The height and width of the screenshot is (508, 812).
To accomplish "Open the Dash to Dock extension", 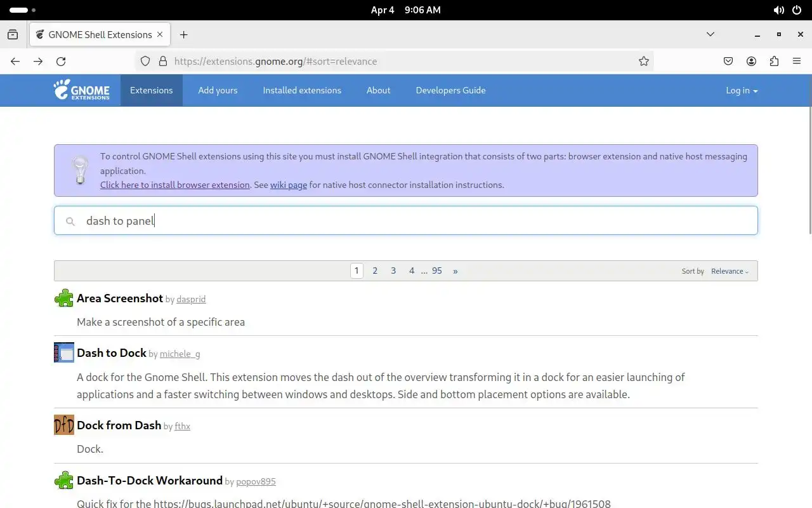I will [x=112, y=352].
